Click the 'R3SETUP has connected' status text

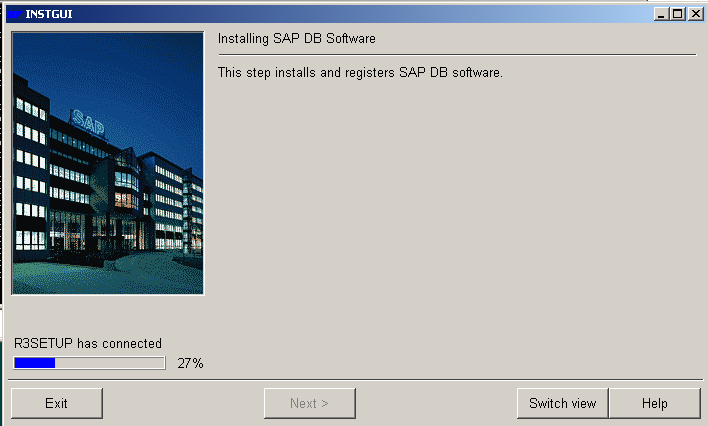pyautogui.click(x=88, y=343)
